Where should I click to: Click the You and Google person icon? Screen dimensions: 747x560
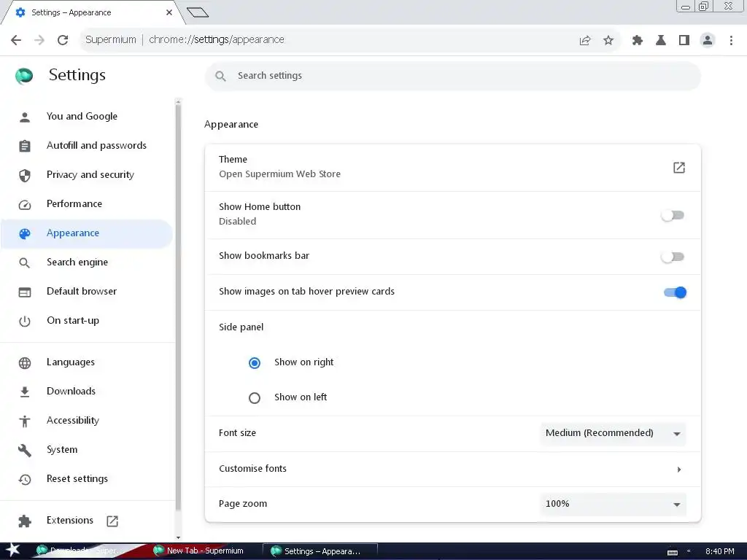pos(25,117)
